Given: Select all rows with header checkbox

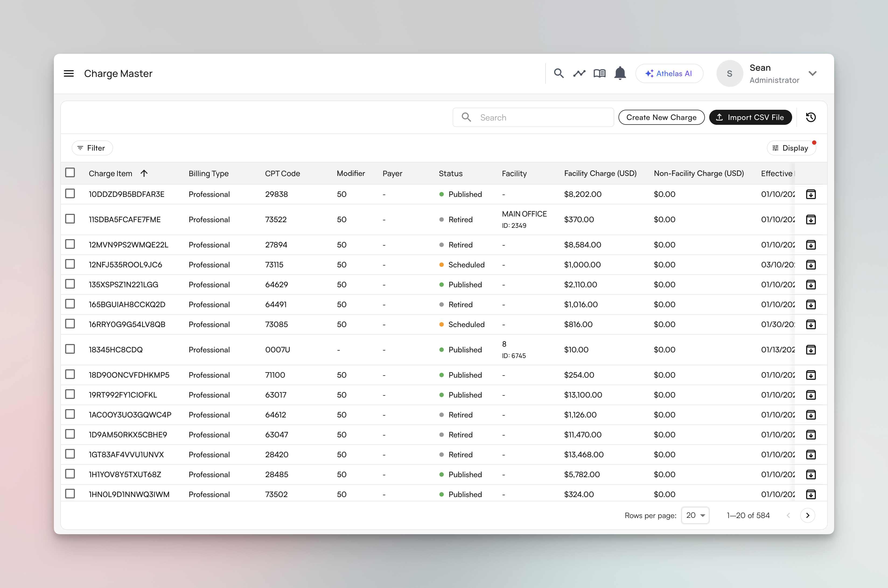Looking at the screenshot, I should (70, 172).
